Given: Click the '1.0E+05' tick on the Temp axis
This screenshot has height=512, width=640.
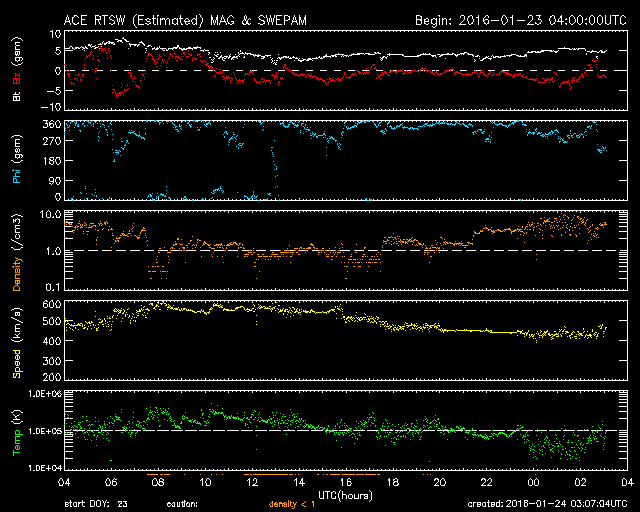Looking at the screenshot, I should pos(45,431).
